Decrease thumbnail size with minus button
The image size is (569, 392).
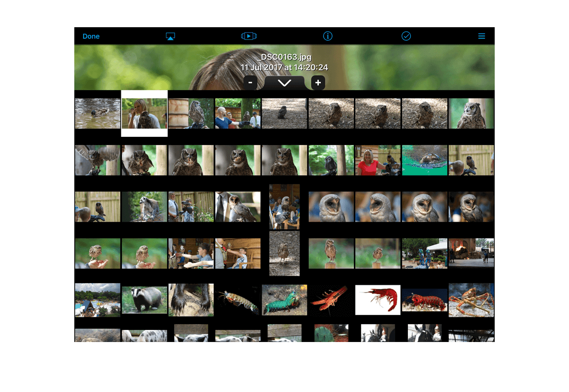point(251,82)
